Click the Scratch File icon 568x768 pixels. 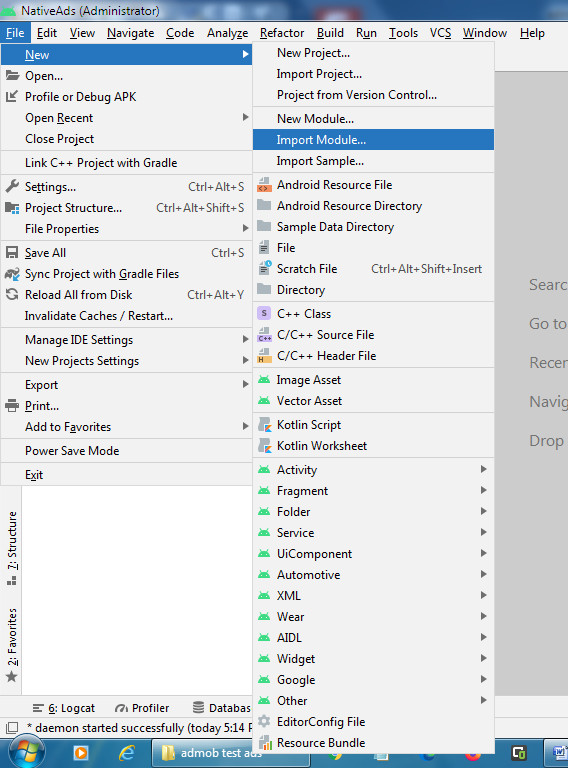coord(264,268)
